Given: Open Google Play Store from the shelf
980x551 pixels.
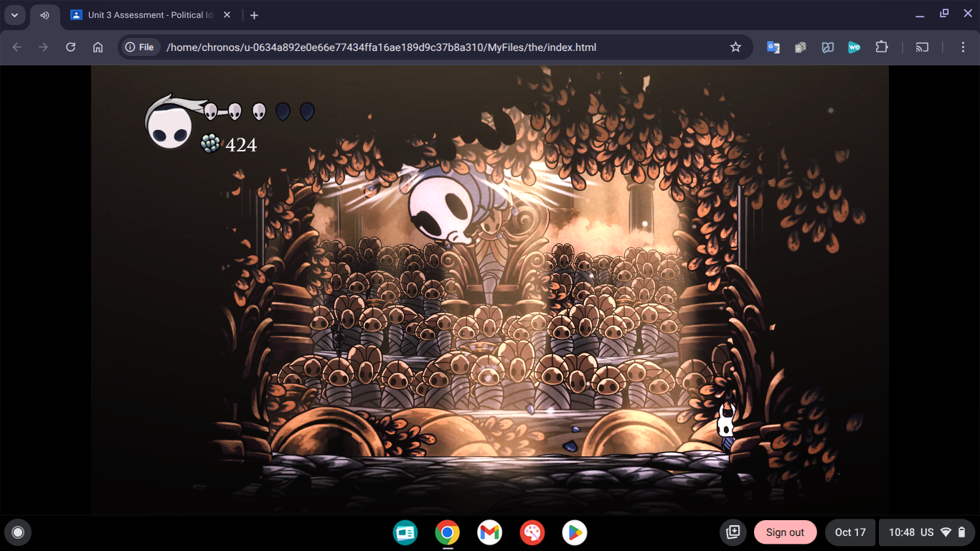Looking at the screenshot, I should (x=575, y=532).
